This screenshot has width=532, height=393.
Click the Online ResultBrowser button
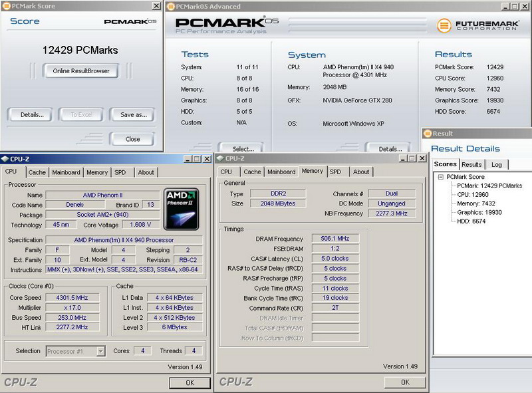point(81,71)
